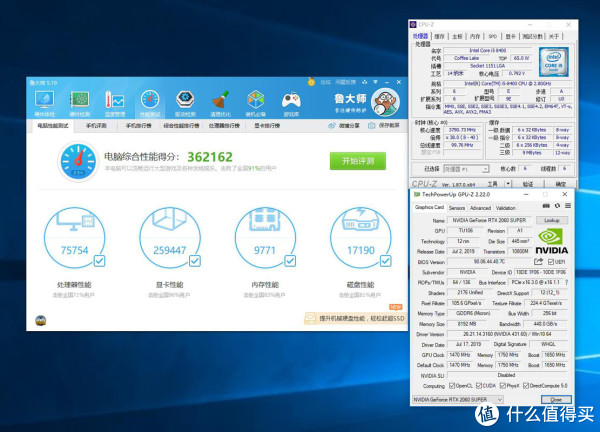This screenshot has width=600, height=432.
Task: Open the game library gamepad icon
Action: click(x=291, y=101)
